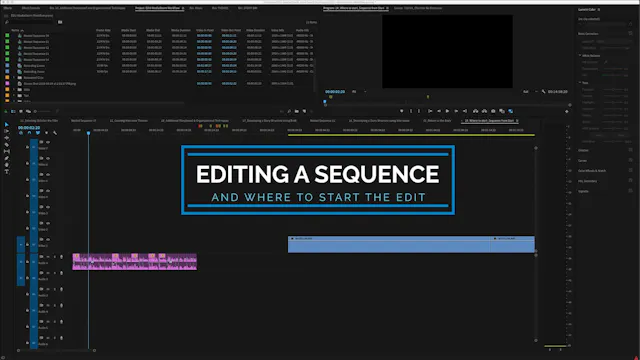Image resolution: width=640 pixels, height=360 pixels.
Task: Solo the Audio 2 track
Action: click(x=55, y=273)
